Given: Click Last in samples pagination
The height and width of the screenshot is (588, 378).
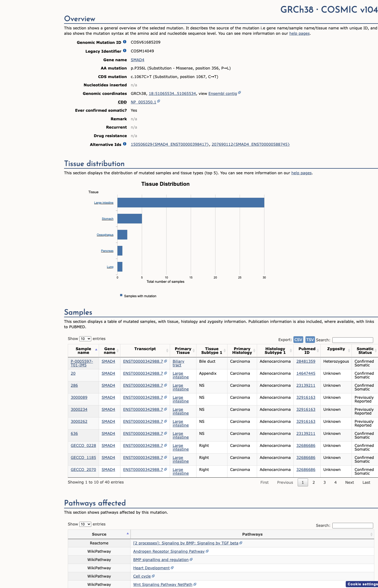Looking at the screenshot, I should coord(366,482).
